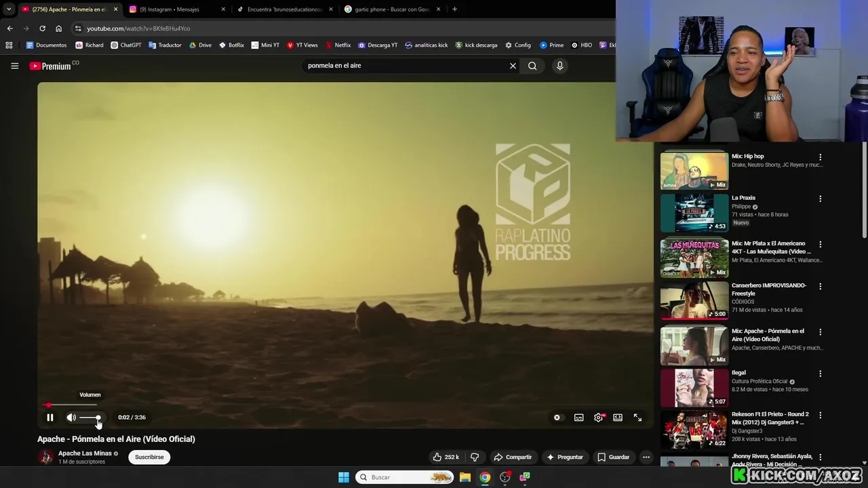868x488 pixels.
Task: Switch to gartic phone Google tab
Action: coord(392,9)
